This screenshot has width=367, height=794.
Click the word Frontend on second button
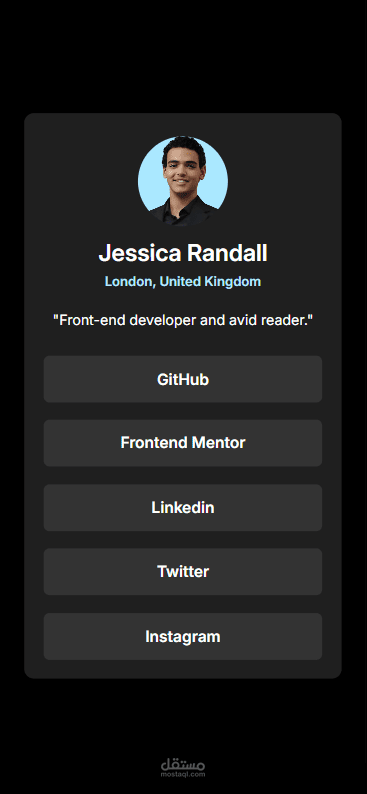(154, 443)
